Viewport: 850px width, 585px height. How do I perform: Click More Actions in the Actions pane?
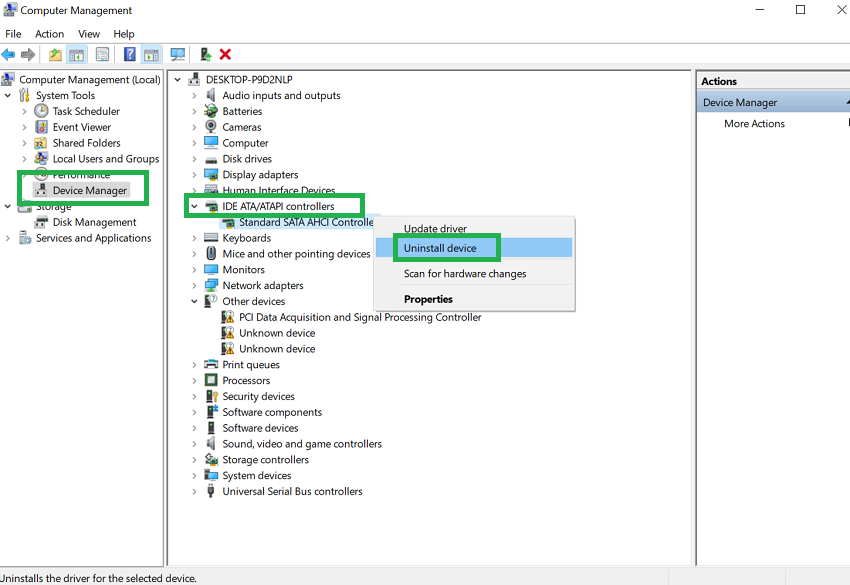[754, 124]
